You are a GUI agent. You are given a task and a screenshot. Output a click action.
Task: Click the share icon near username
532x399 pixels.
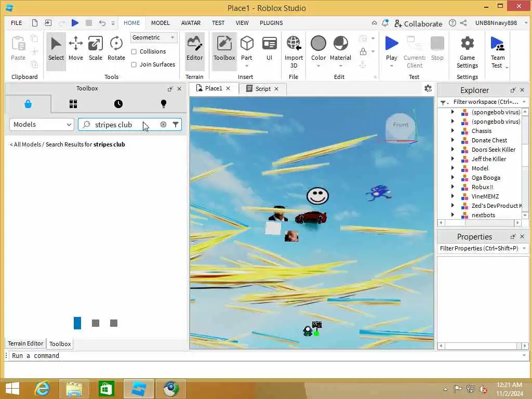(x=463, y=23)
